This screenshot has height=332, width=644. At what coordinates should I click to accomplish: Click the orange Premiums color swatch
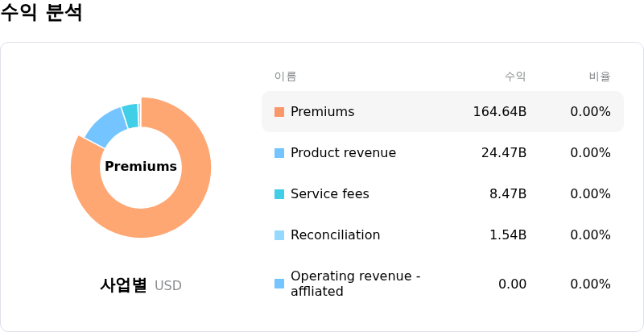pyautogui.click(x=279, y=112)
